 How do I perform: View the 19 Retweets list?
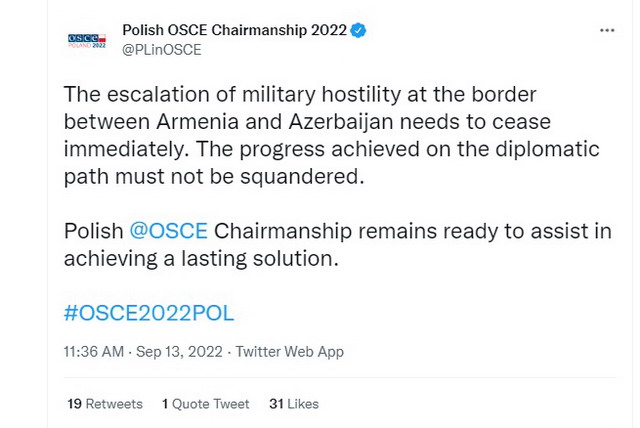(104, 404)
